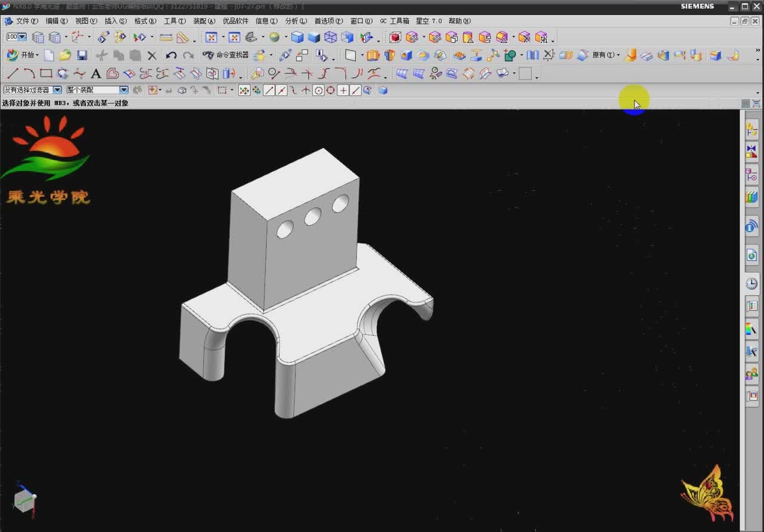Toggle Existing Point plus snap

click(x=343, y=91)
